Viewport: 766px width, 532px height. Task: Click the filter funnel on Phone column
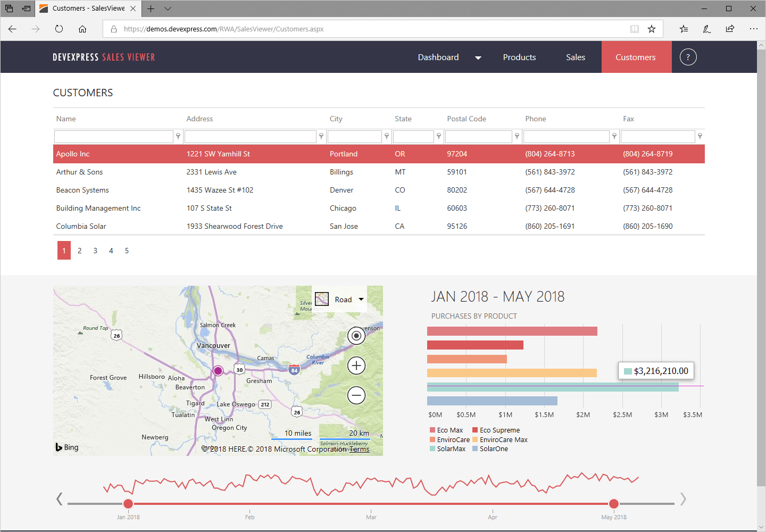click(614, 136)
